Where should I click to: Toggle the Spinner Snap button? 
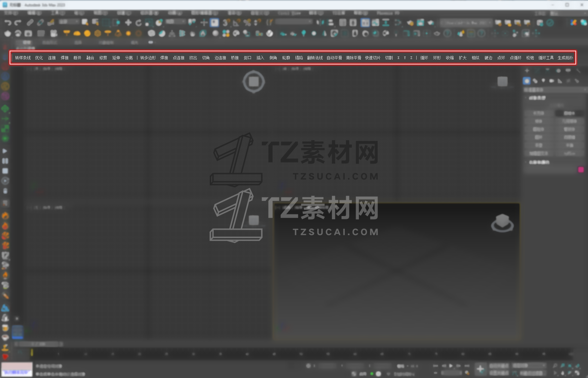tap(257, 22)
